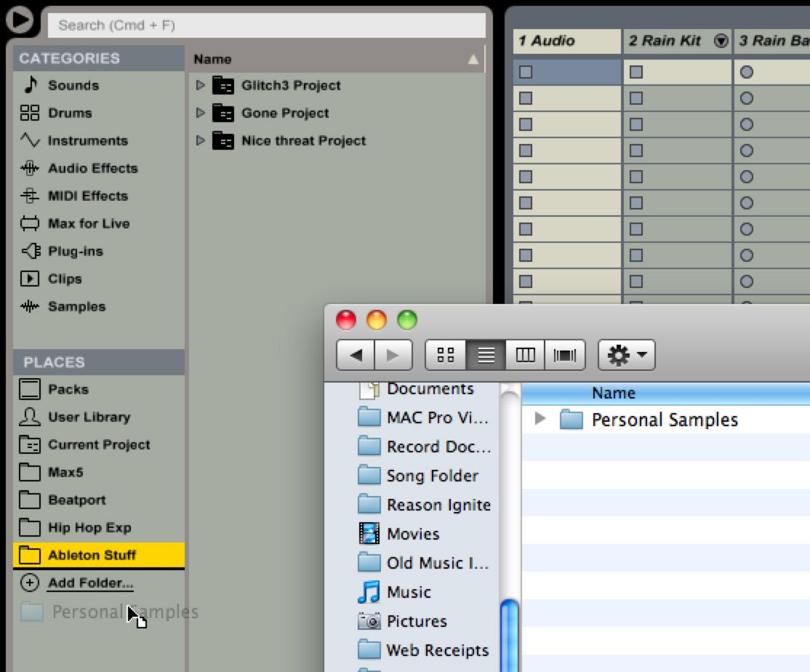
Task: Open Web Receipts in the Finder sidebar
Action: coord(424,650)
